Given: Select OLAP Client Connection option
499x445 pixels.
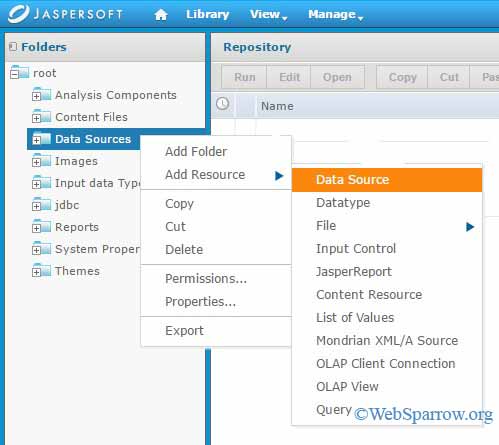Looking at the screenshot, I should tap(387, 364).
